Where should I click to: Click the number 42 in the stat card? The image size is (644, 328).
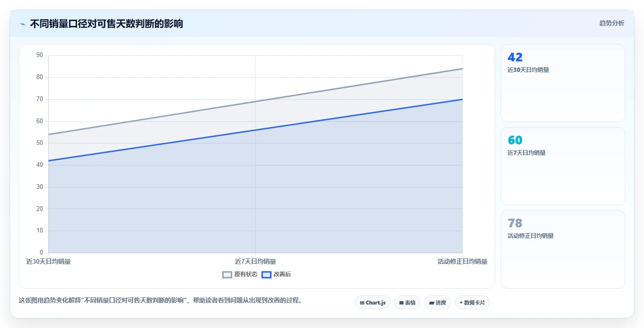coord(515,57)
